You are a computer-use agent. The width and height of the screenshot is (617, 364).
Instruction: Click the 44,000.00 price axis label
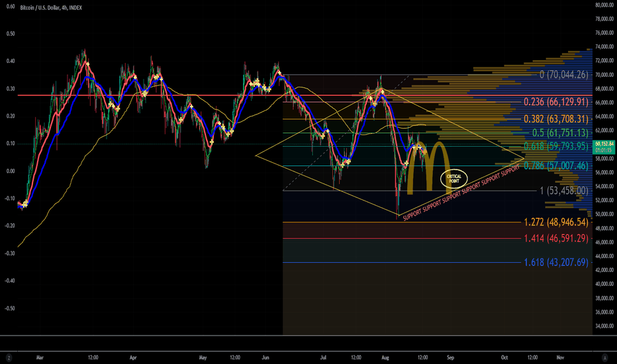pos(604,255)
